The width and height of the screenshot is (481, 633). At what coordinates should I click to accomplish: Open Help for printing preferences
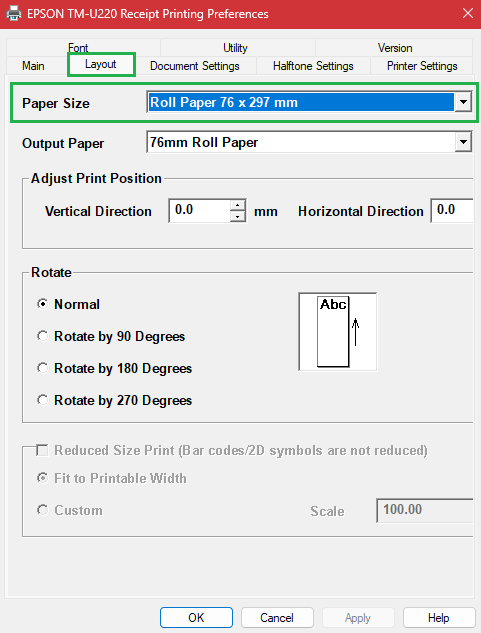(439, 618)
